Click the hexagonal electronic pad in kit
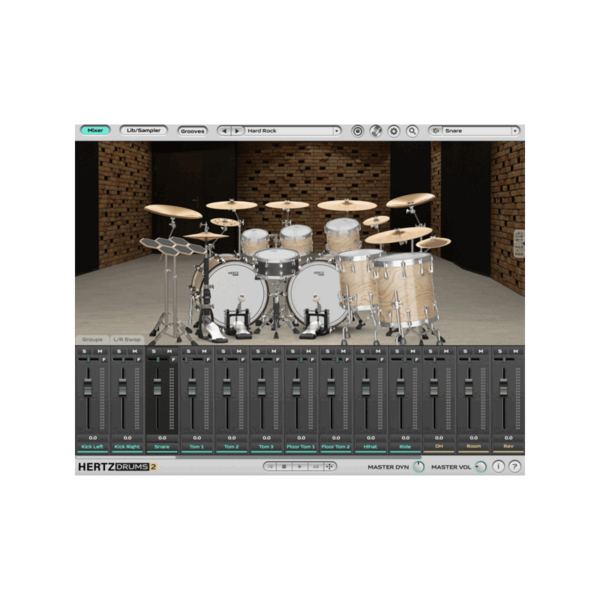This screenshot has height=600, width=600. 172,246
